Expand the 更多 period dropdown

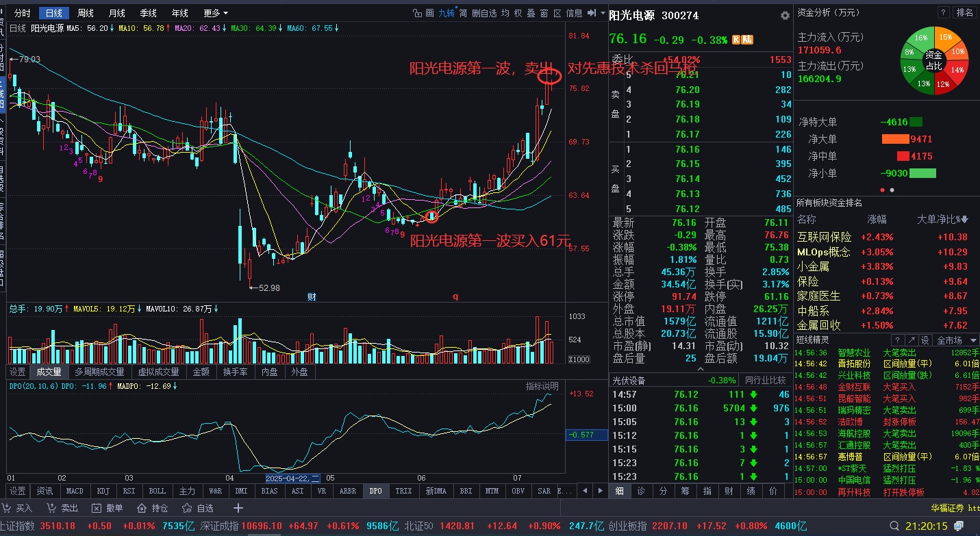[x=216, y=13]
